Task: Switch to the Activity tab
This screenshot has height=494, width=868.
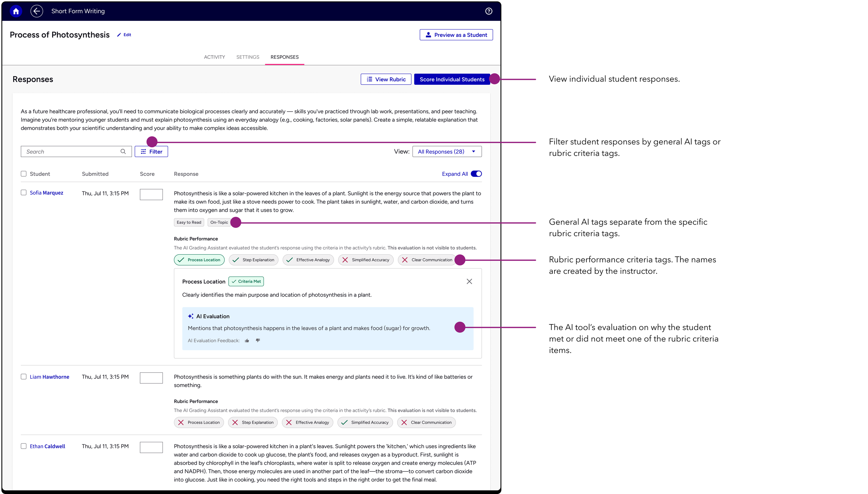Action: (x=214, y=57)
